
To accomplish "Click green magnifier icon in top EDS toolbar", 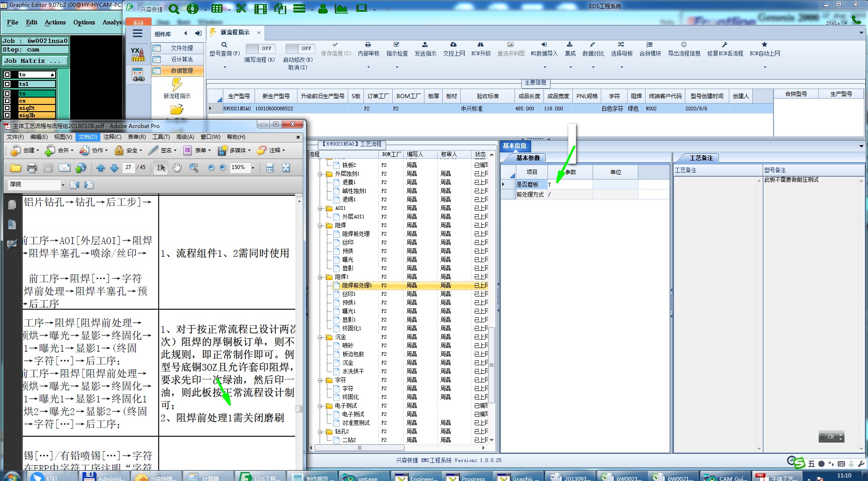I will pos(174,9).
